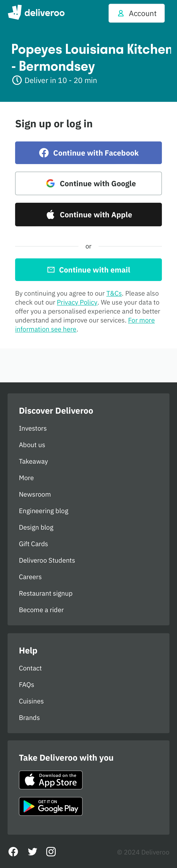Screen dimensions: 177x868
Task: Choose Continue with Apple
Action: tap(88, 214)
